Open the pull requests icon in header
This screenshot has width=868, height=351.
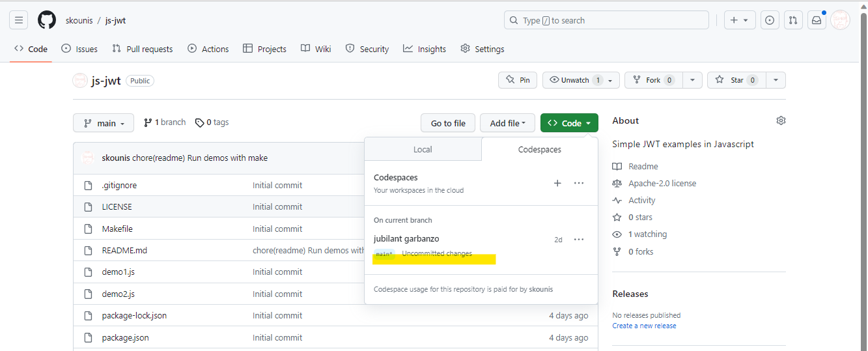coord(793,20)
